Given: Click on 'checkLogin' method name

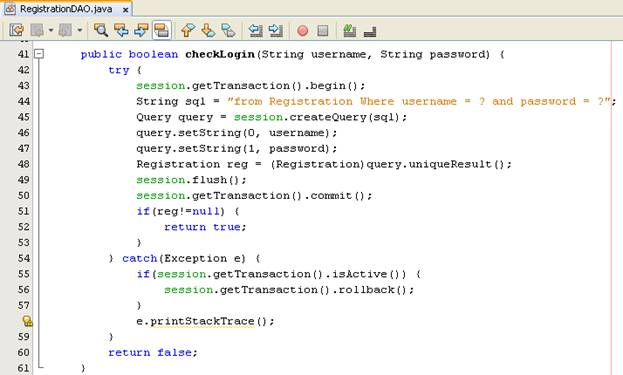Looking at the screenshot, I should 220,54.
